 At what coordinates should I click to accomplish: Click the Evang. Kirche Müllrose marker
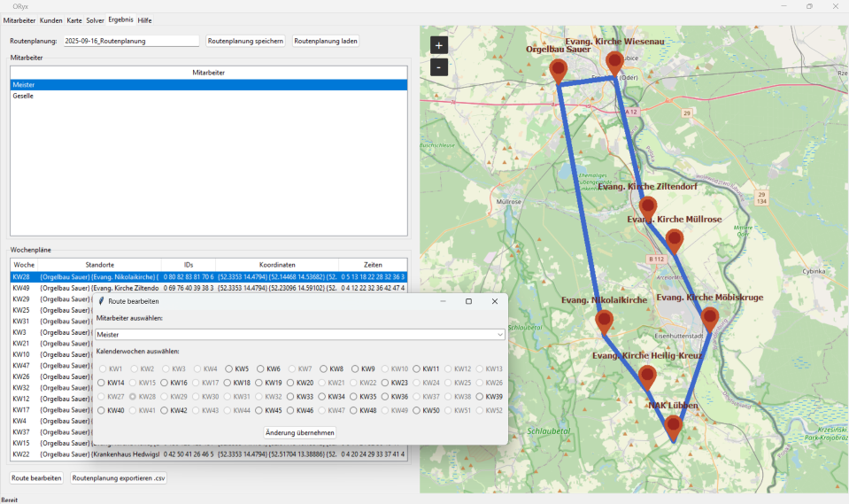(x=674, y=240)
